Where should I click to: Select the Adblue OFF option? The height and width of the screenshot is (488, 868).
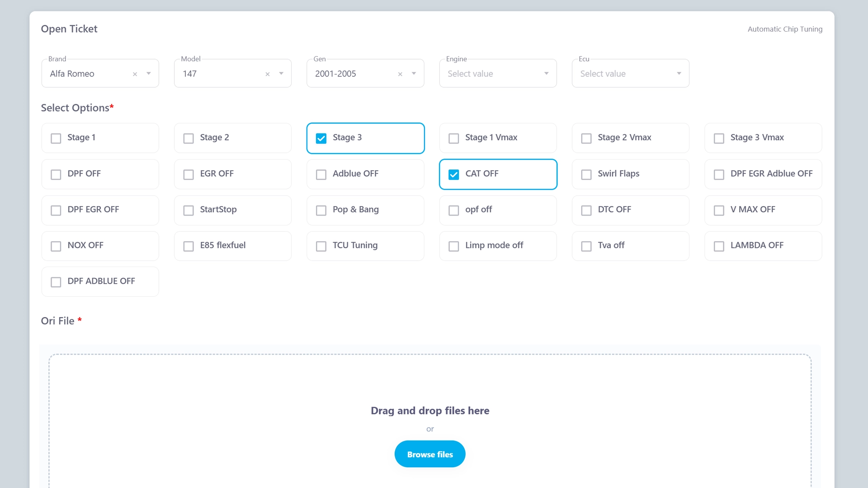(321, 174)
